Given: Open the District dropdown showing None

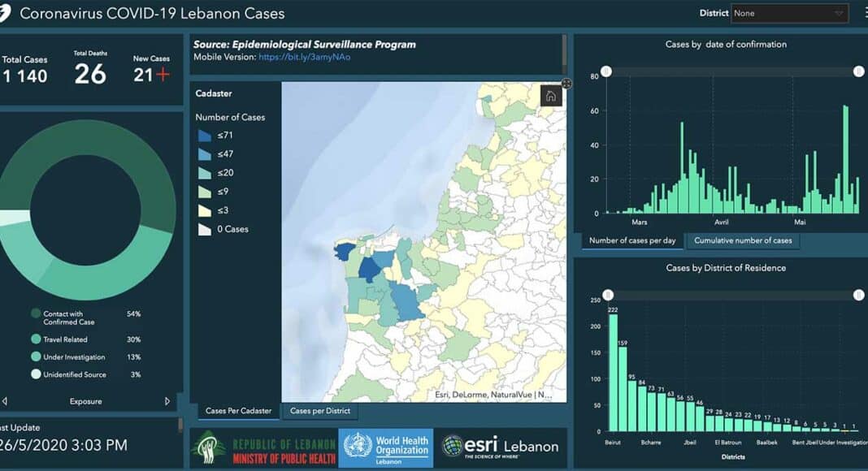Looking at the screenshot, I should click(789, 13).
